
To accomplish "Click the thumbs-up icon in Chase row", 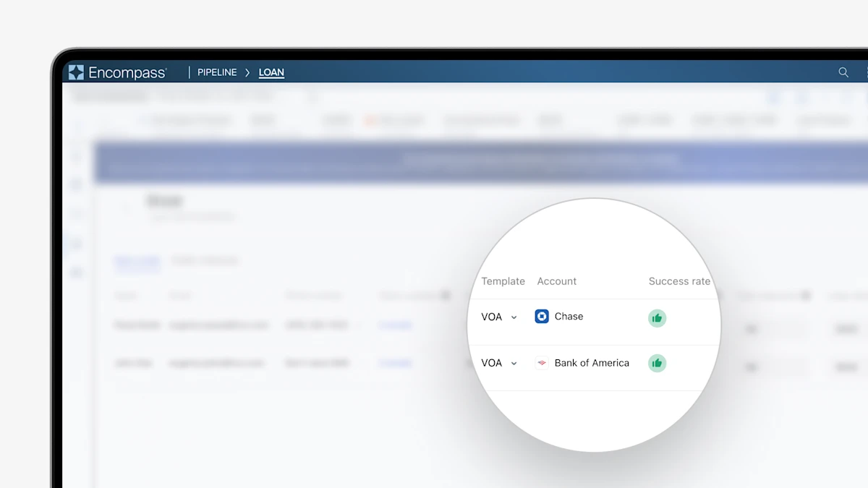I will (657, 317).
